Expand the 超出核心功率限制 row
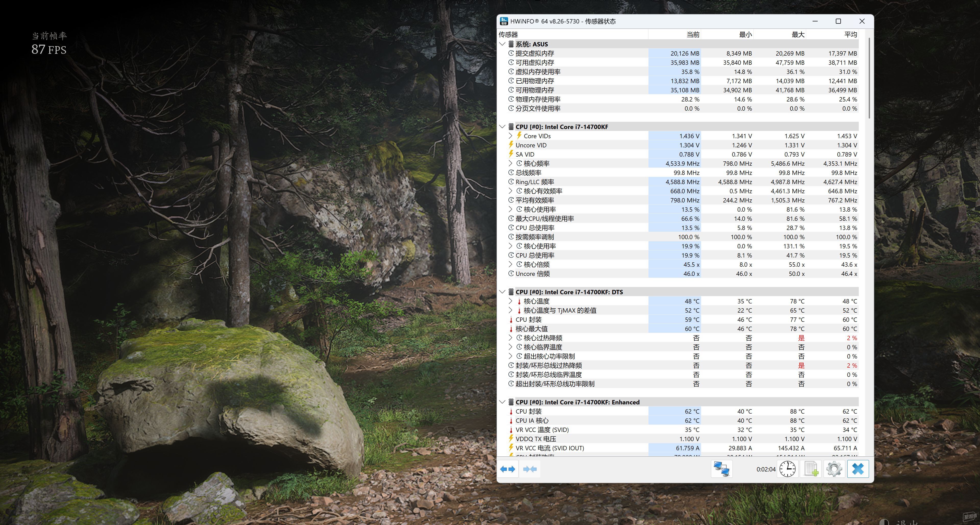The image size is (980, 525). [510, 356]
